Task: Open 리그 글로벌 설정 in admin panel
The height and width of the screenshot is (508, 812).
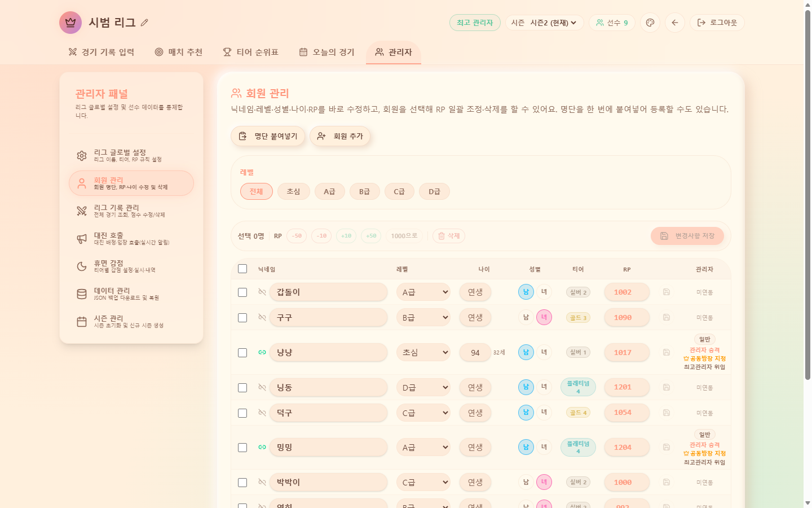Action: point(131,155)
